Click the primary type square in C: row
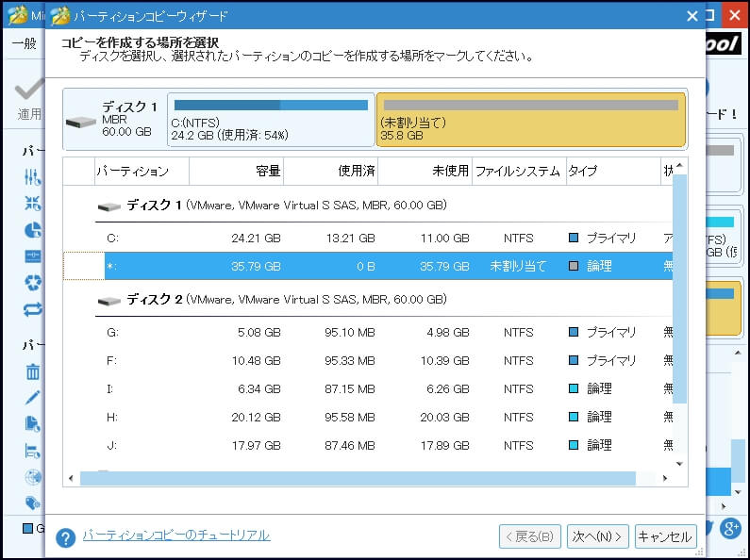 574,238
